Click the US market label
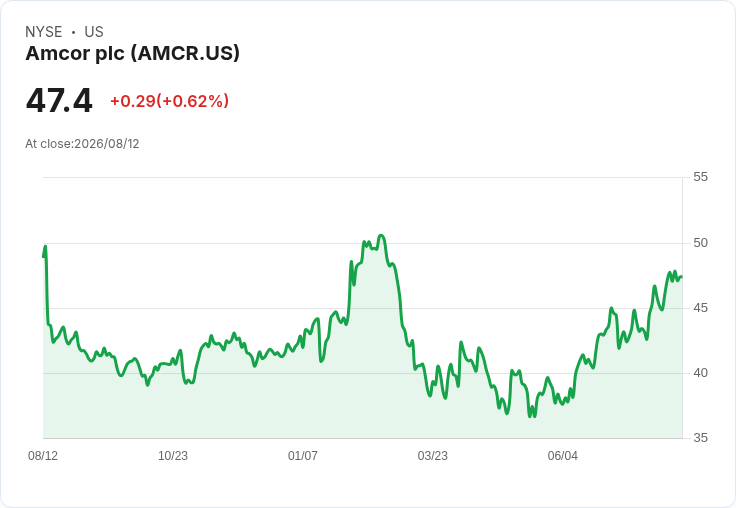The height and width of the screenshot is (508, 736). point(94,32)
